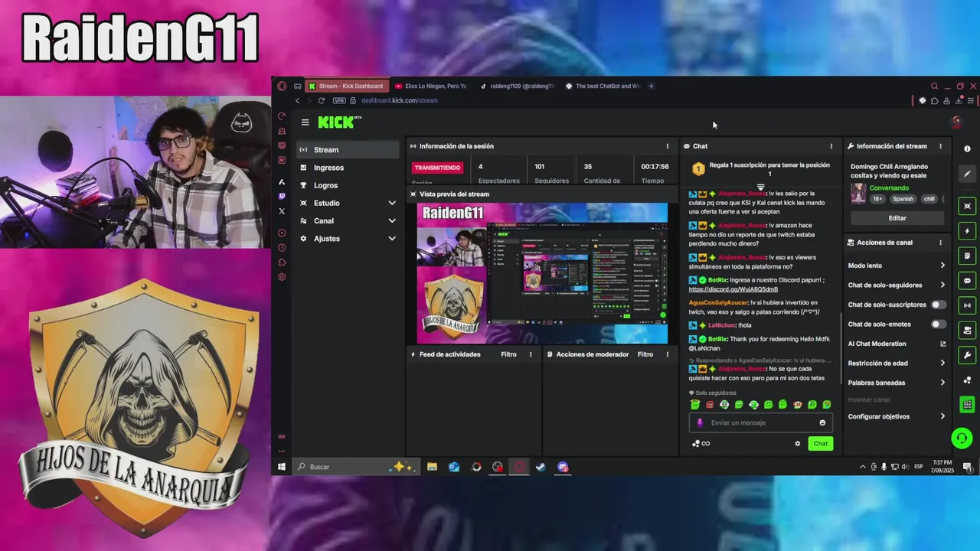Click the clapperboard icon in right rail
980x551 pixels.
(x=967, y=405)
